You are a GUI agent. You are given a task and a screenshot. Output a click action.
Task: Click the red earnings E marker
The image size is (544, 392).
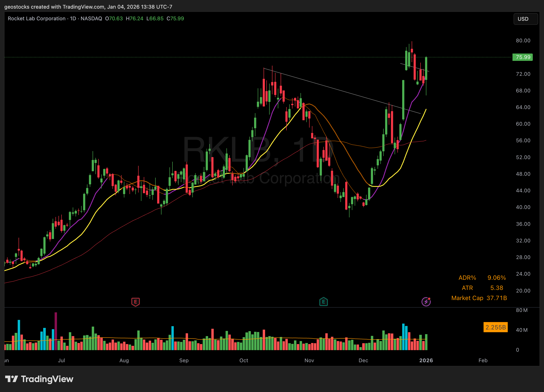(x=136, y=302)
